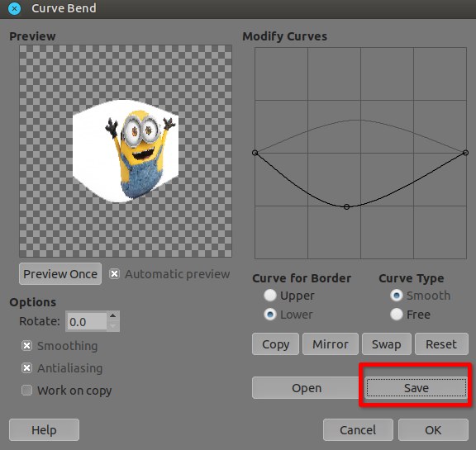
Task: Select the right endpoint of the curve
Action: 466,153
